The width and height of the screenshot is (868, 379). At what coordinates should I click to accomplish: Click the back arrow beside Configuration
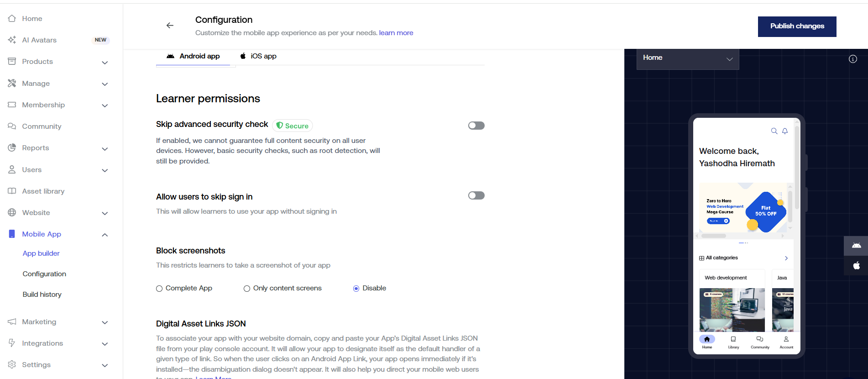[170, 26]
